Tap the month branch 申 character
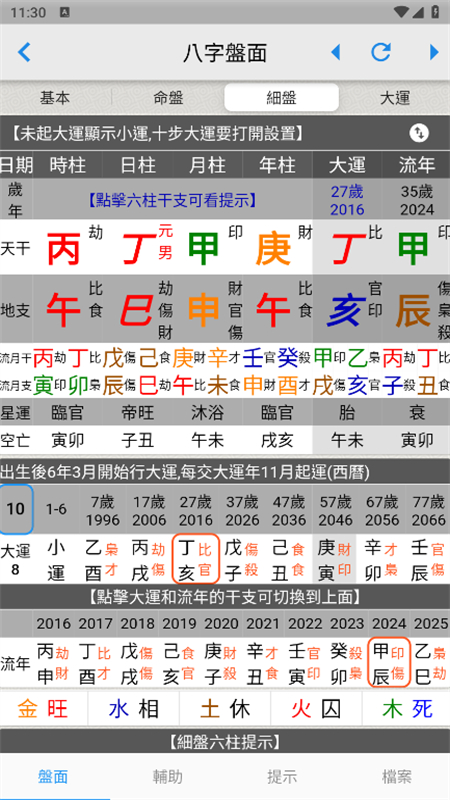This screenshot has height=800, width=450. coord(204,310)
